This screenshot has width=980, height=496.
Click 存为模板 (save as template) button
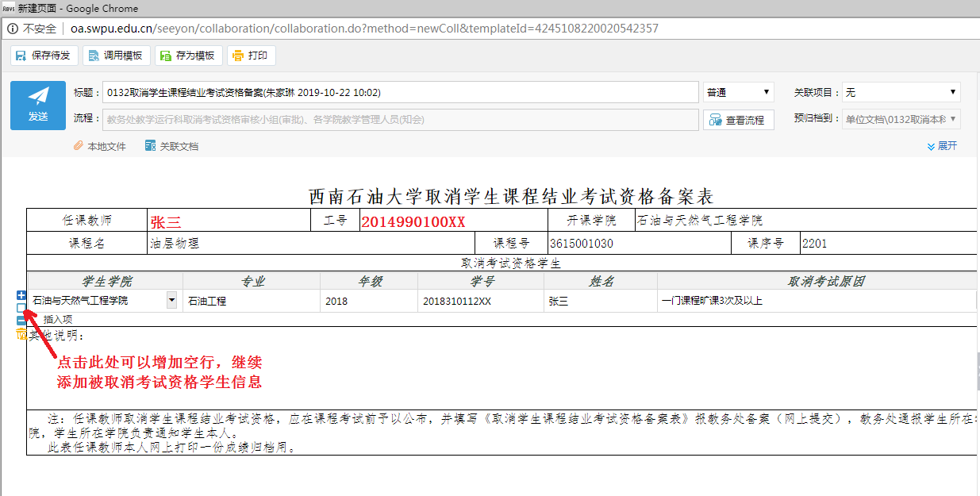[187, 56]
